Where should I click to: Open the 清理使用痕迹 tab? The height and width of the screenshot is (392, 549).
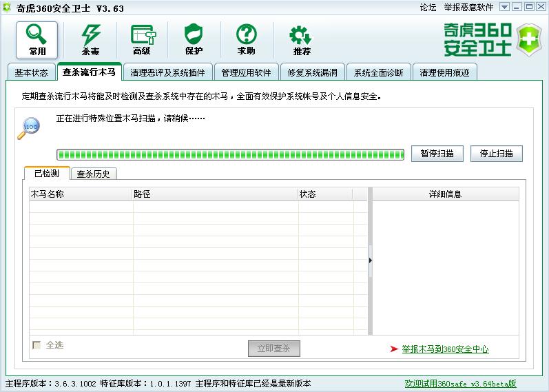[x=445, y=72]
